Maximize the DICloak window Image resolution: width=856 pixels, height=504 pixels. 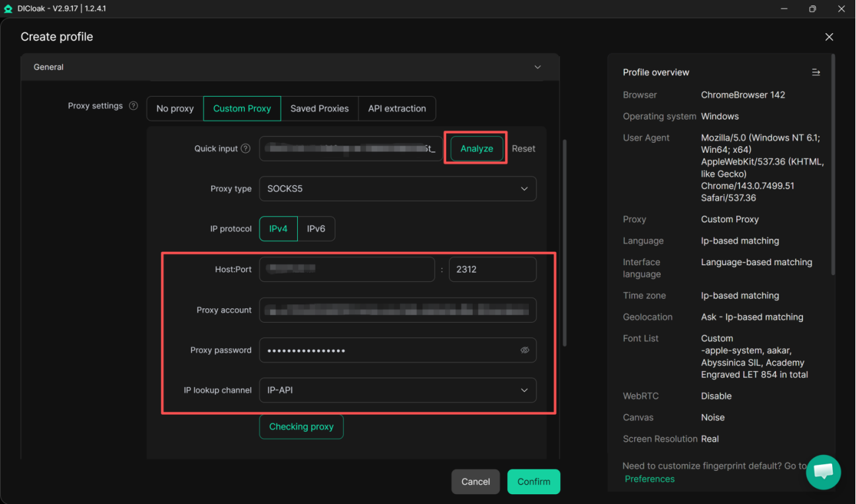click(x=812, y=9)
